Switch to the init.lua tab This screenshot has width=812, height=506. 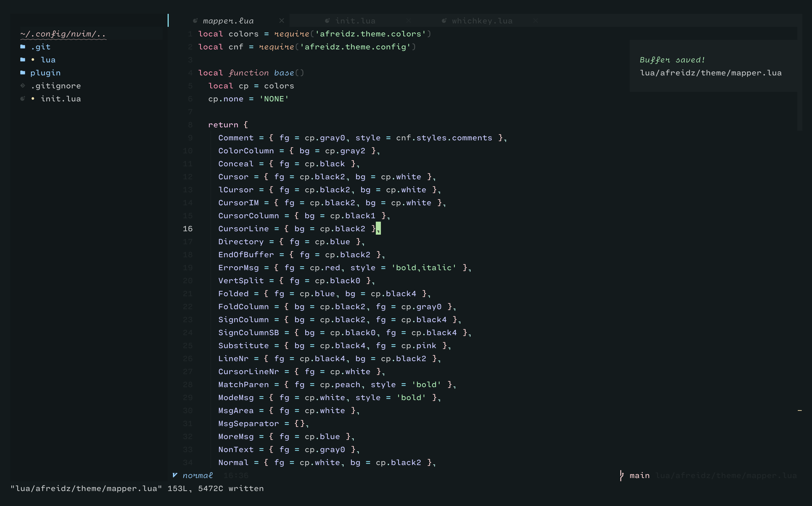click(x=355, y=21)
